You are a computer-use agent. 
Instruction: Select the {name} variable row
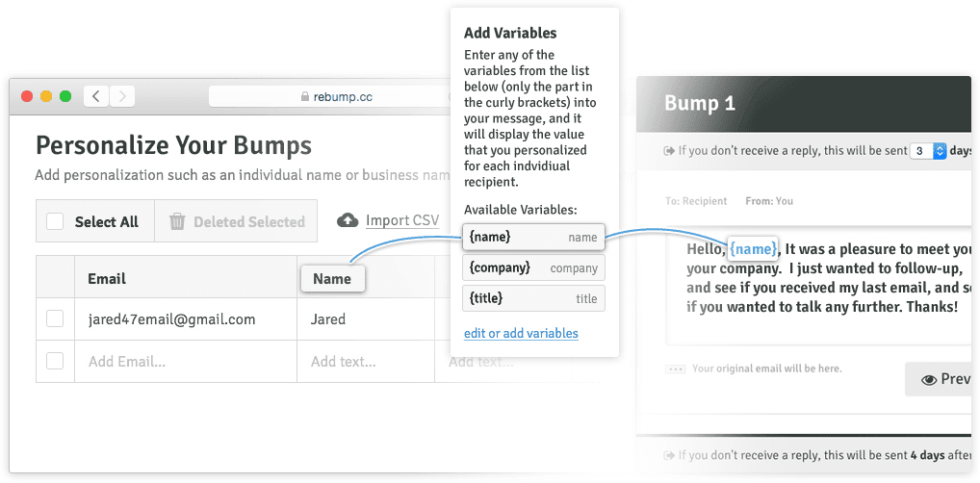[533, 237]
